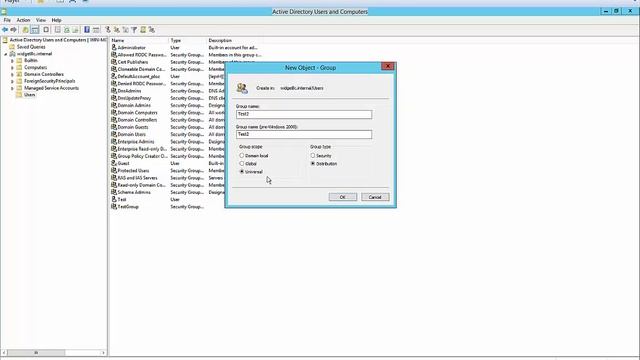
Task: Select the Global group scope
Action: [242, 164]
